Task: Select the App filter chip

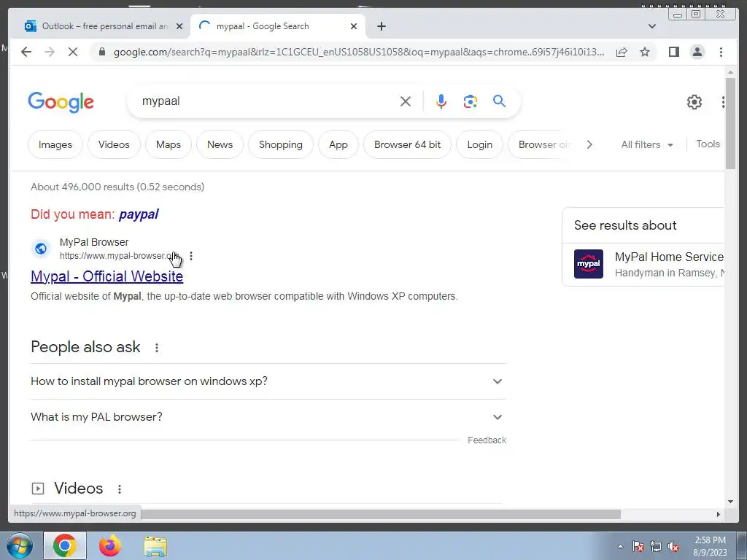Action: 338,145
